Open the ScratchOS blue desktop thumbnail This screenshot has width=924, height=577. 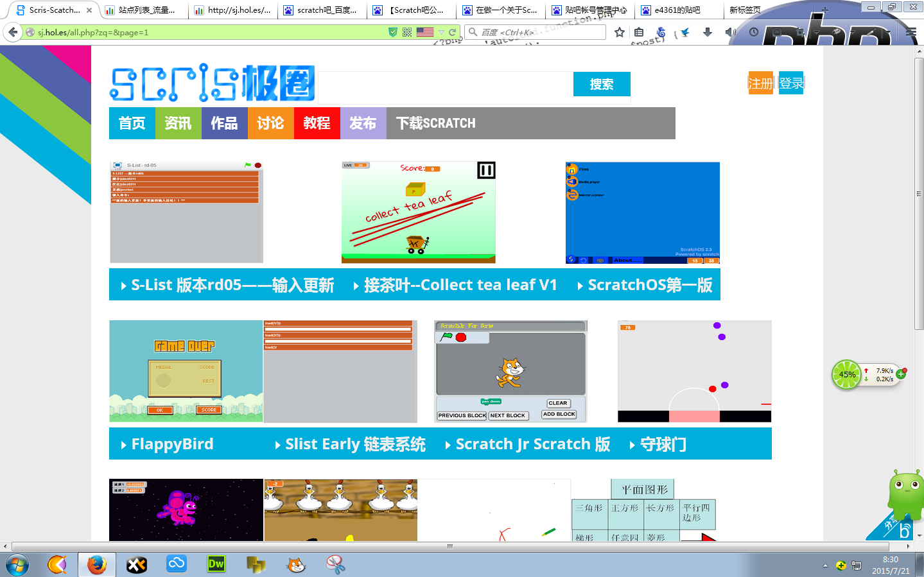coord(643,212)
